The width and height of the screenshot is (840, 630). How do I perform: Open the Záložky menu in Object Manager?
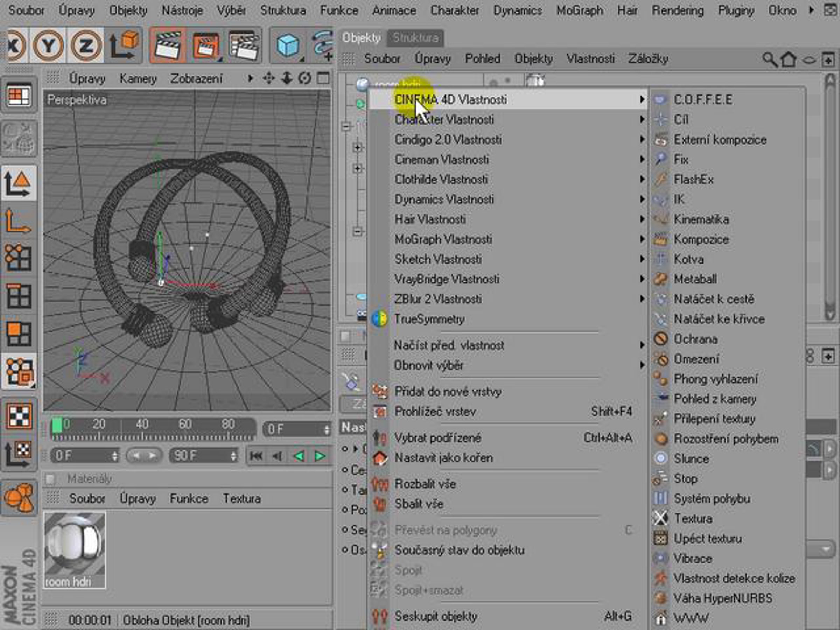pos(648,59)
